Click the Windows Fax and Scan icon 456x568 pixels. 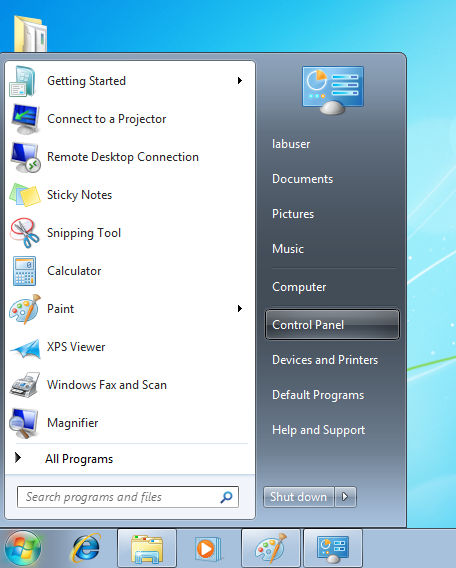pos(25,385)
